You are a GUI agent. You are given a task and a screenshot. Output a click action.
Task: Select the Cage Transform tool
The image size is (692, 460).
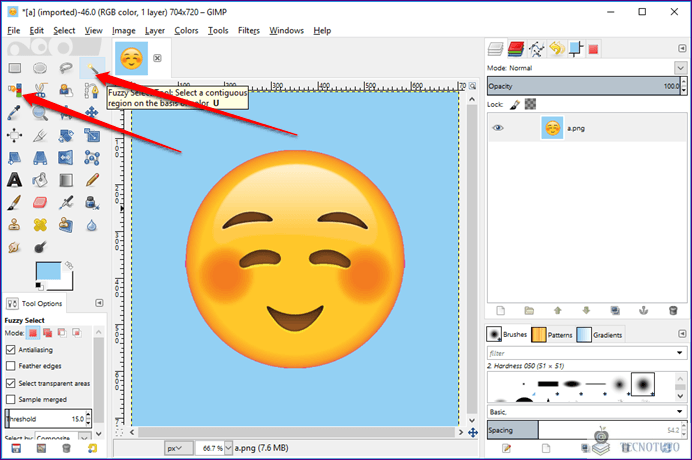(92, 158)
